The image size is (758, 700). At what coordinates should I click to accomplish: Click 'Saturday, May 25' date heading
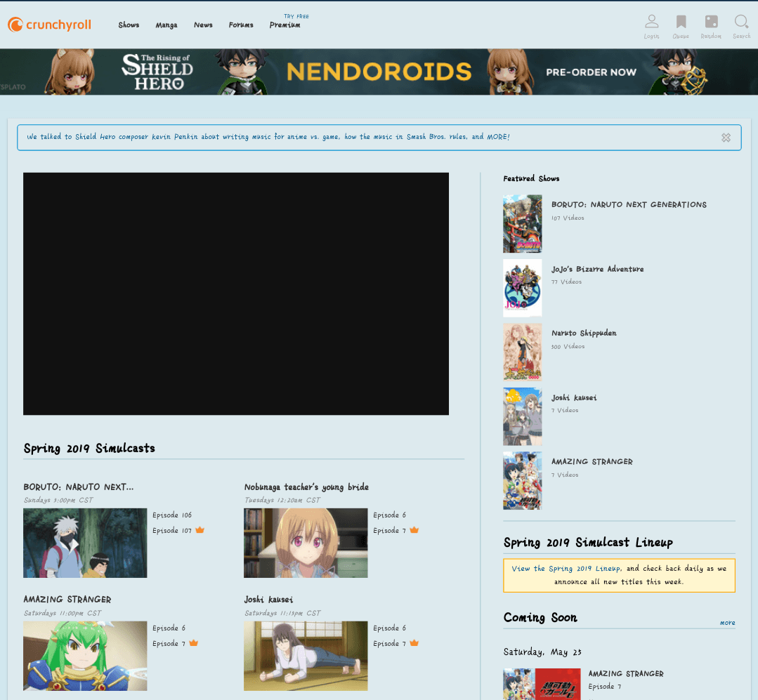542,652
